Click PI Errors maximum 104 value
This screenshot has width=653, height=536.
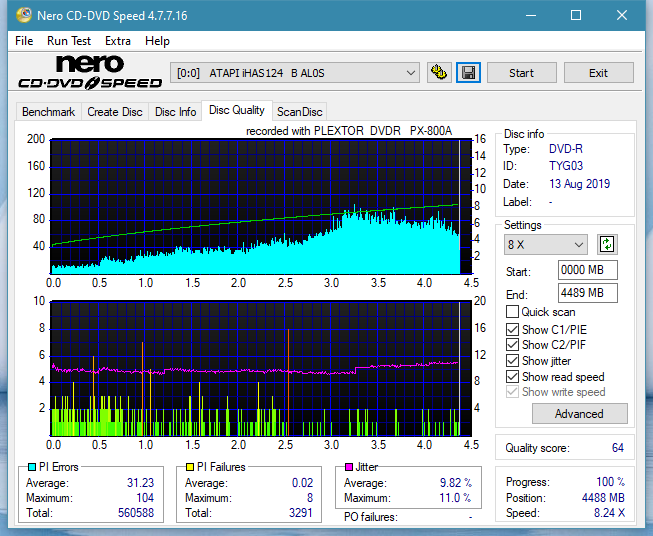[145, 498]
